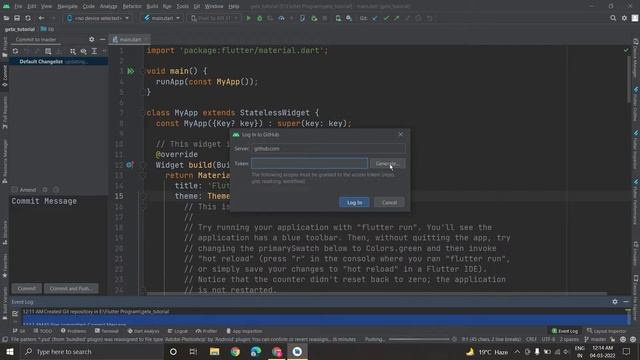Open the File menu
The image size is (640, 360).
coord(18,6)
